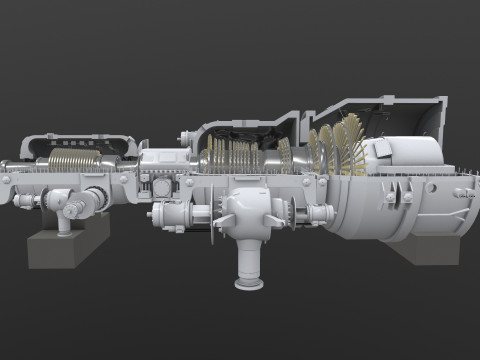Image resolution: width=480 pixels, height=360 pixels.
Task: Select the vertical pipe flange under the turbine
Action: [249, 284]
